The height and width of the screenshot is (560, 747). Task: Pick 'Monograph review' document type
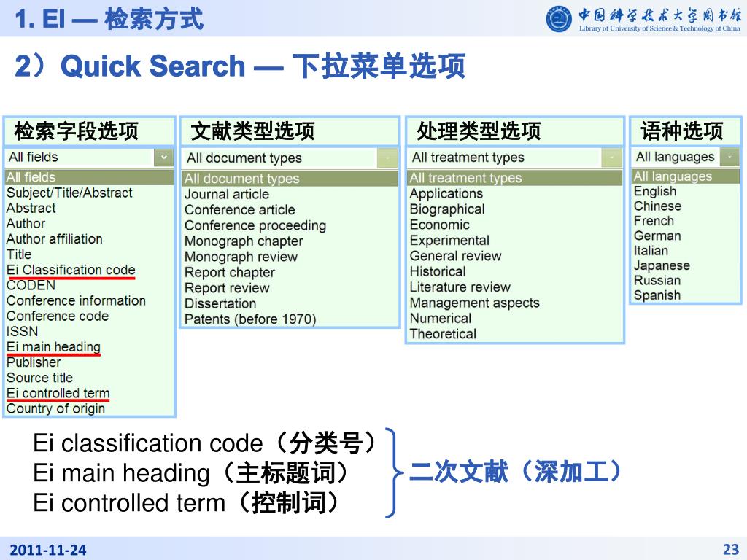pos(241,257)
